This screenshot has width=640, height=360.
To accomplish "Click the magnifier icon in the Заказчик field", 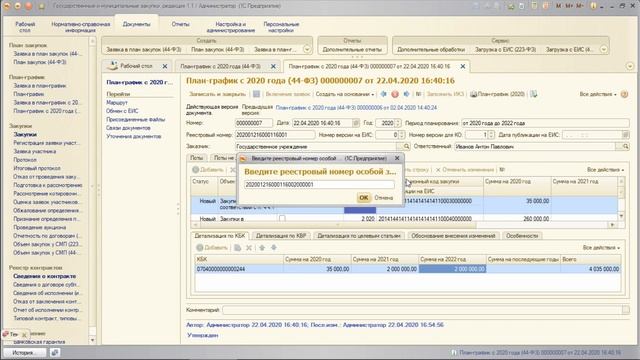I will 406,147.
